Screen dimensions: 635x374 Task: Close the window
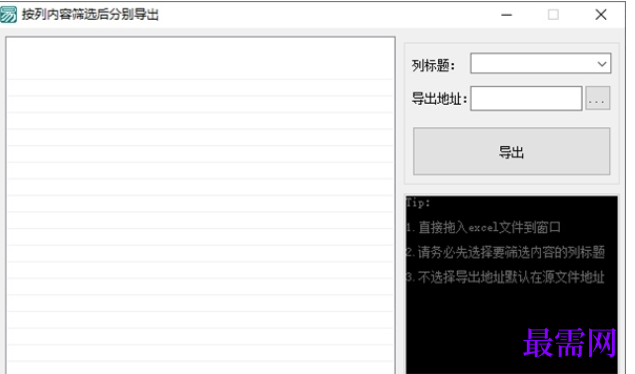601,15
